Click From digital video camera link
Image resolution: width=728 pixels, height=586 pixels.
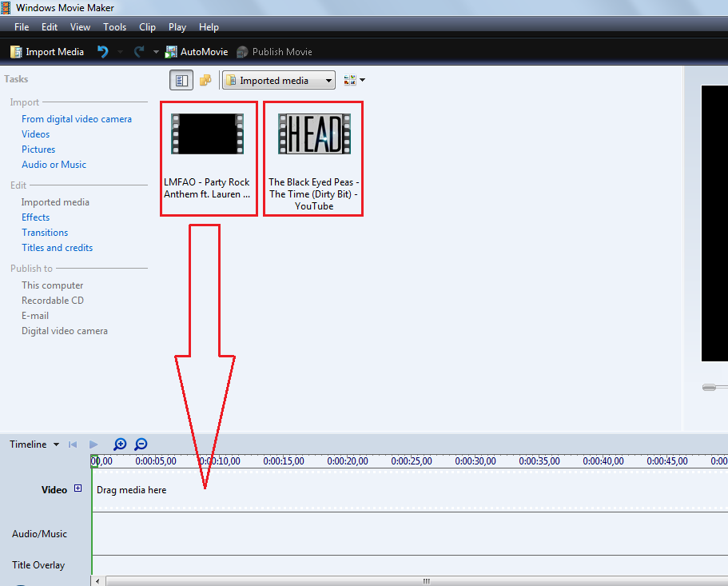(x=77, y=119)
